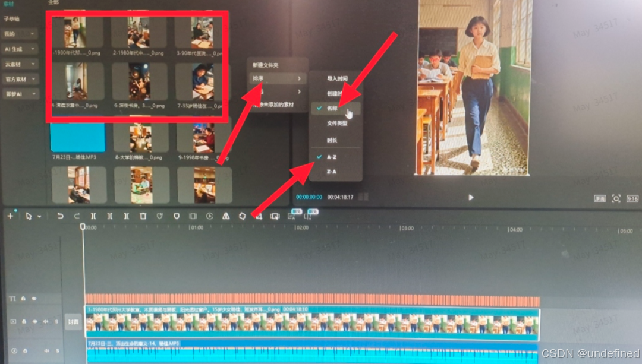642x364 pixels.
Task: Delete left of playhead split icon
Action: 110,216
